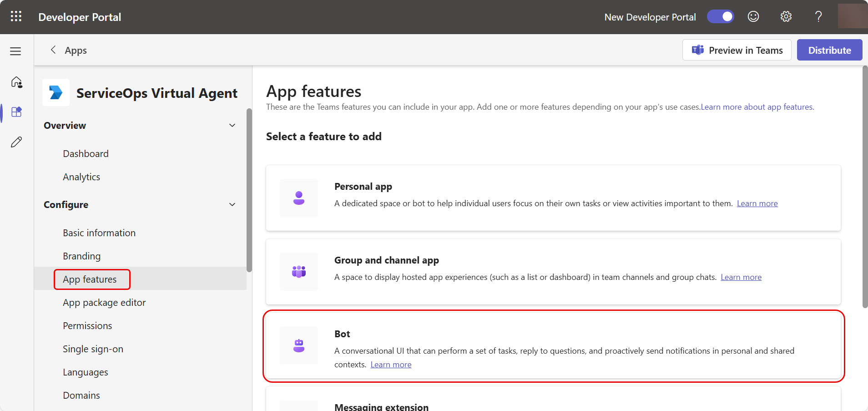Viewport: 868px width, 411px height.
Task: Click the Personal app feature icon
Action: tap(299, 198)
